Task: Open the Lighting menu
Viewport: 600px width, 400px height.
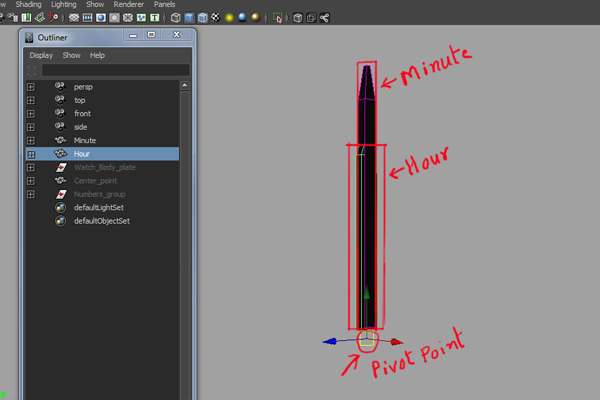Action: (64, 4)
